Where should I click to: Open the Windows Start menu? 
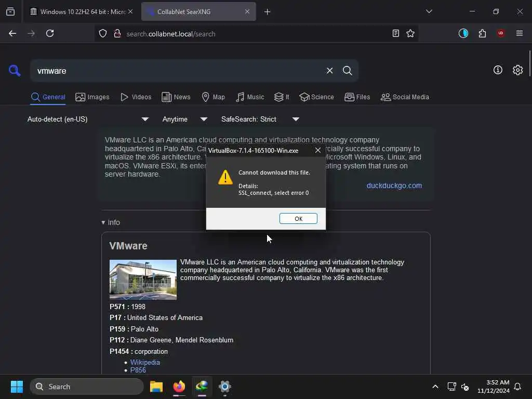(17, 387)
